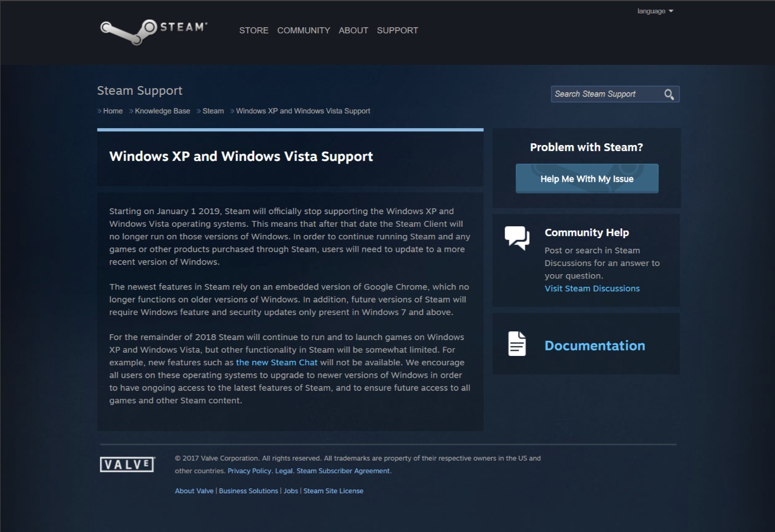Open the STORE menu
Screen dimensions: 775x532
coord(254,31)
